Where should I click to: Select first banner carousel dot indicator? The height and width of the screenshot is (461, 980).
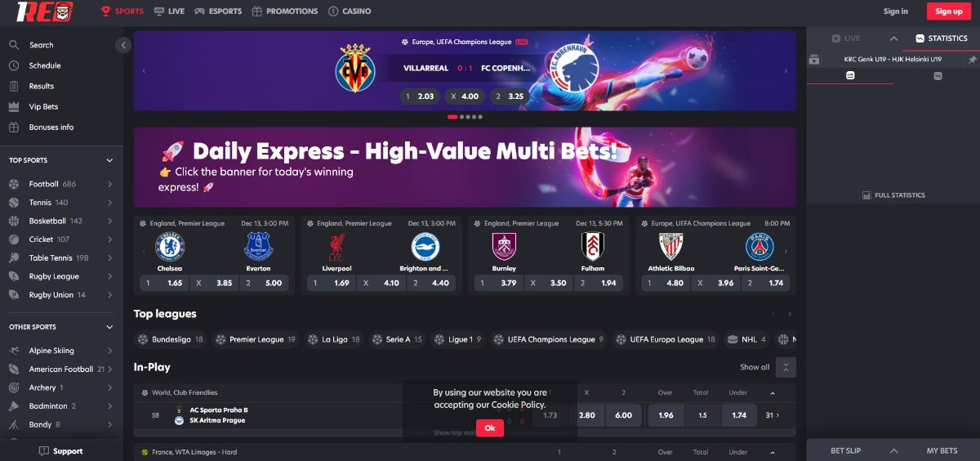[x=452, y=117]
